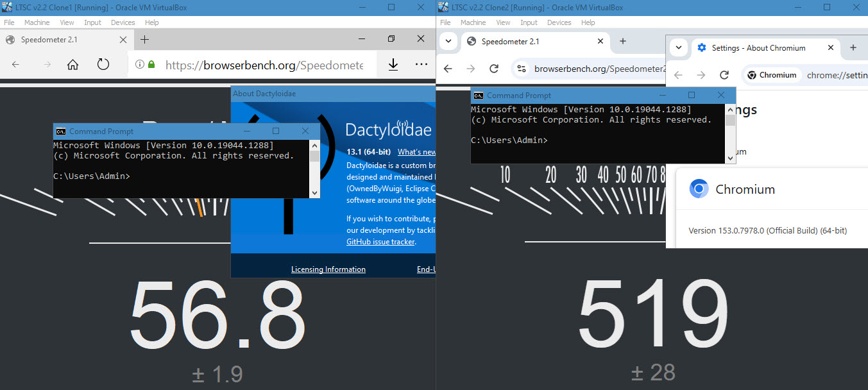Screen dimensions: 868x390
Task: Open Input menu in Clone1 VirtualBox window
Action: (x=93, y=22)
